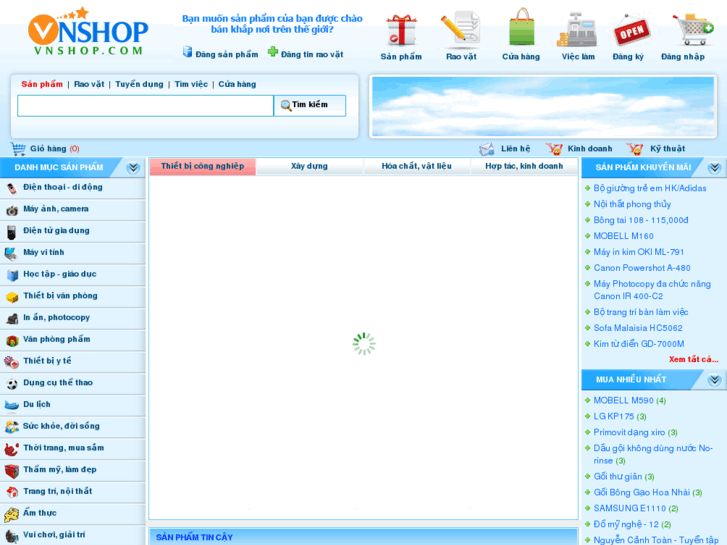Click the Kinh doanh support icon
The width and height of the screenshot is (727, 545).
tap(554, 149)
